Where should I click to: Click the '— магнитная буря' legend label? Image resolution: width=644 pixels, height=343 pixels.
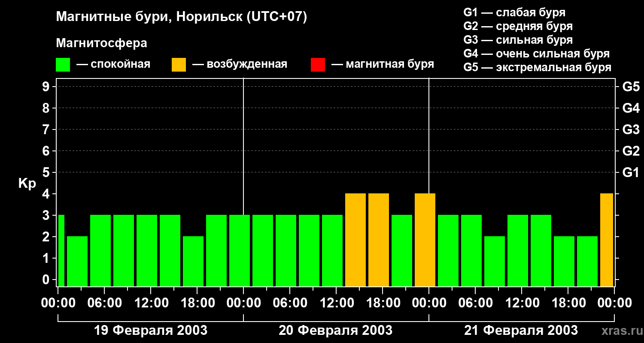coord(383,64)
